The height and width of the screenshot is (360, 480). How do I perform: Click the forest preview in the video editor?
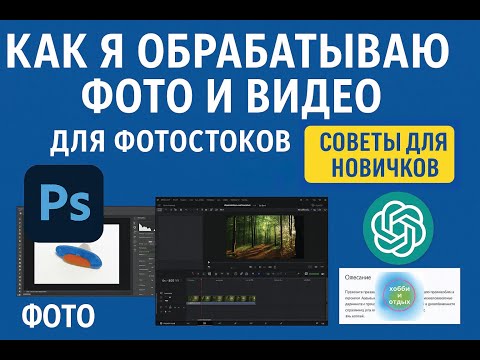pyautogui.click(x=261, y=237)
